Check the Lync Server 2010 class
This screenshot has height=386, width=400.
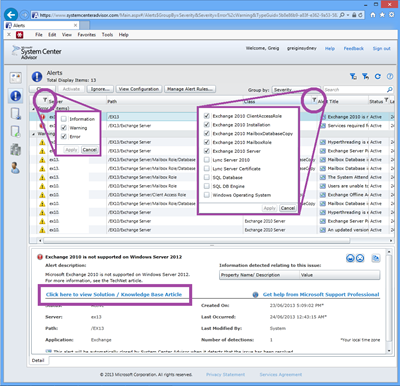[207, 160]
